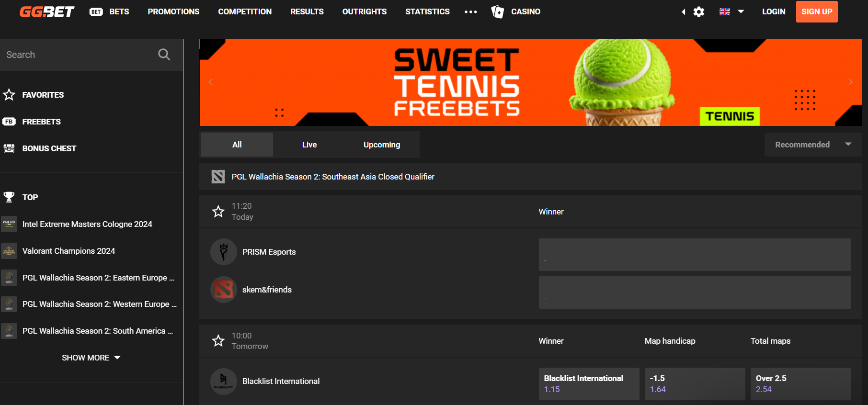
Task: Star the 10:00 Tomorrow match
Action: click(x=218, y=341)
